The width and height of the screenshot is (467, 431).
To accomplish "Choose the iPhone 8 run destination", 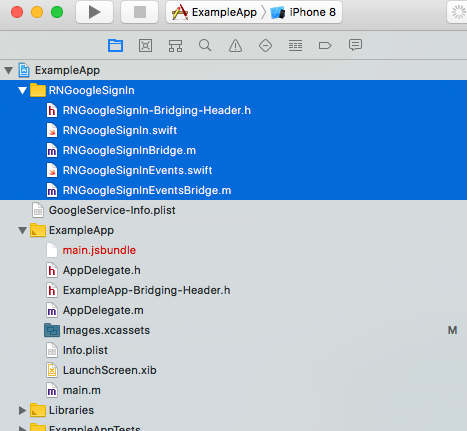I will click(303, 12).
